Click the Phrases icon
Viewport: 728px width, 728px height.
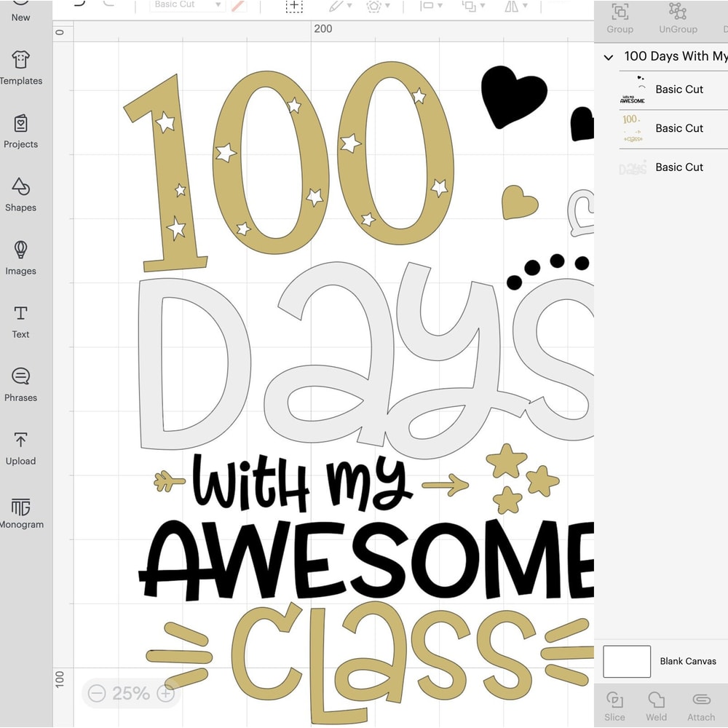coord(20,385)
